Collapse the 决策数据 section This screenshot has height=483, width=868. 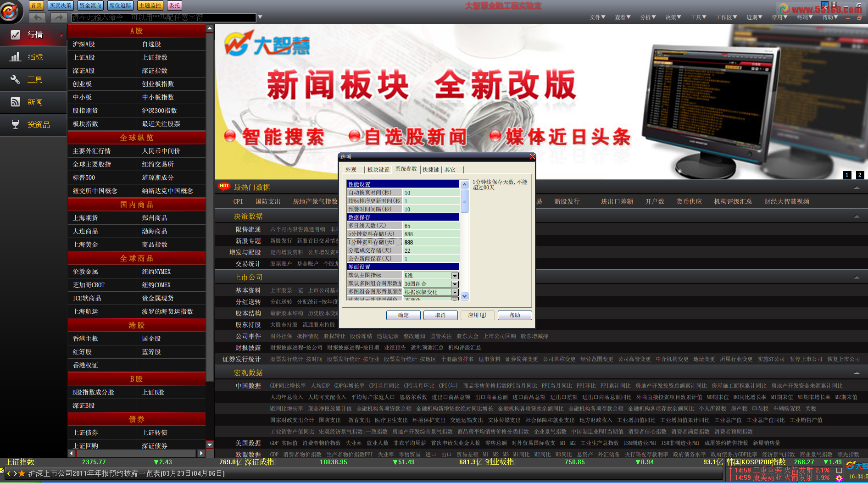857,216
